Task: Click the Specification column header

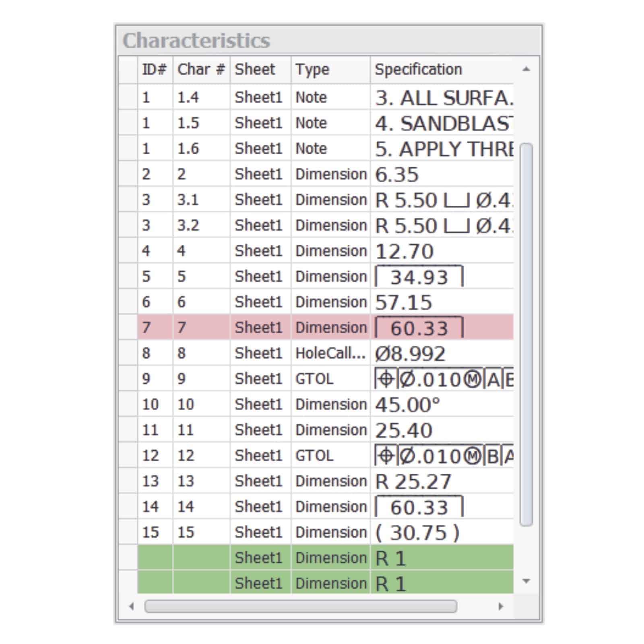Action: click(x=419, y=70)
